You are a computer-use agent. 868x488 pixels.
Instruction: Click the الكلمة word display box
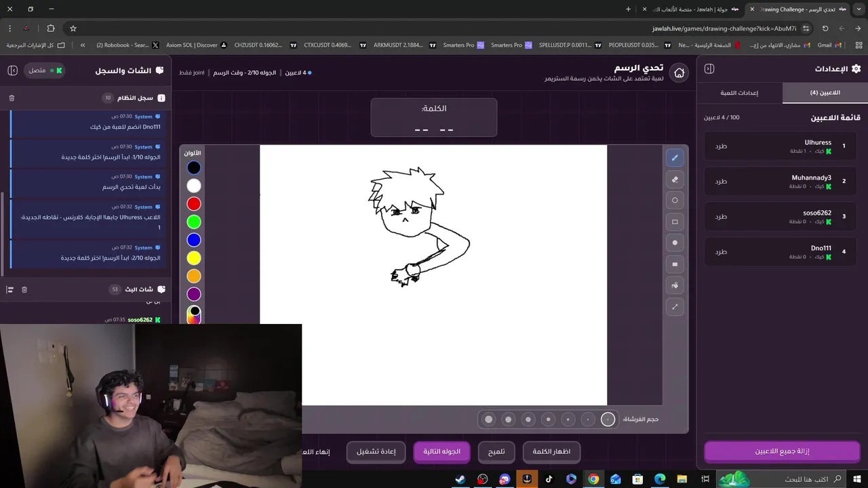(x=434, y=117)
